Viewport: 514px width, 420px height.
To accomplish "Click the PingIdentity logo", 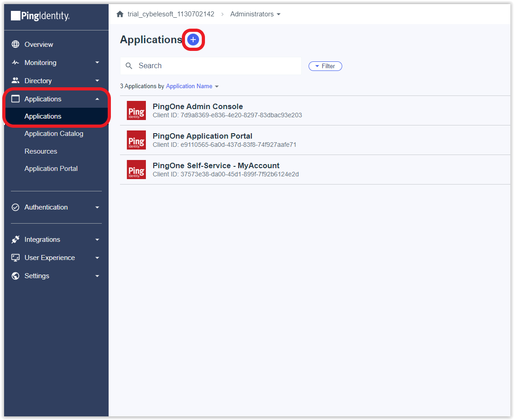I will 40,16.
